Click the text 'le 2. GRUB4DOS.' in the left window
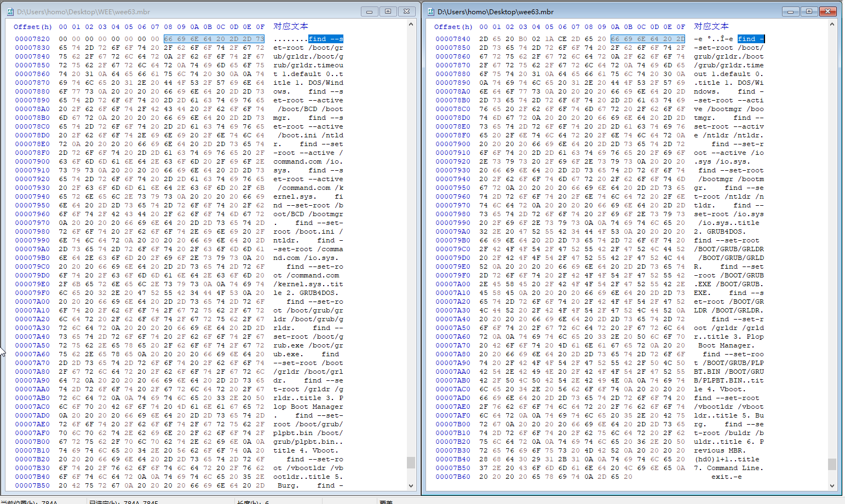Screen dimensions: 845x504 (306, 293)
